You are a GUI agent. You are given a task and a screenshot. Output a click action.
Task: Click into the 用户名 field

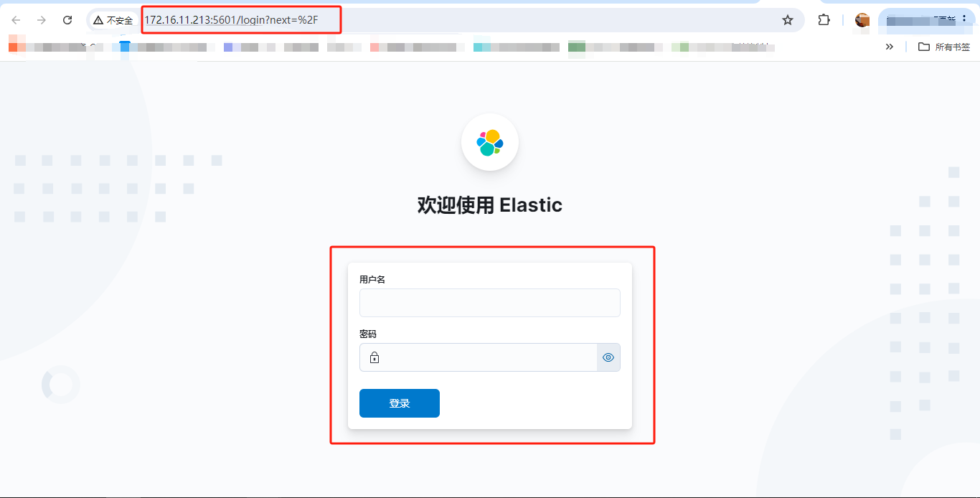[490, 303]
